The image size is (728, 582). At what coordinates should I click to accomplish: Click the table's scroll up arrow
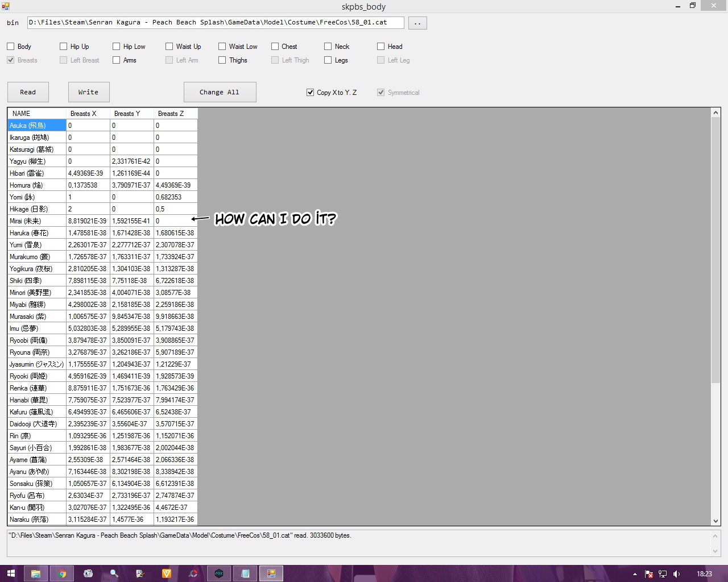[715, 113]
